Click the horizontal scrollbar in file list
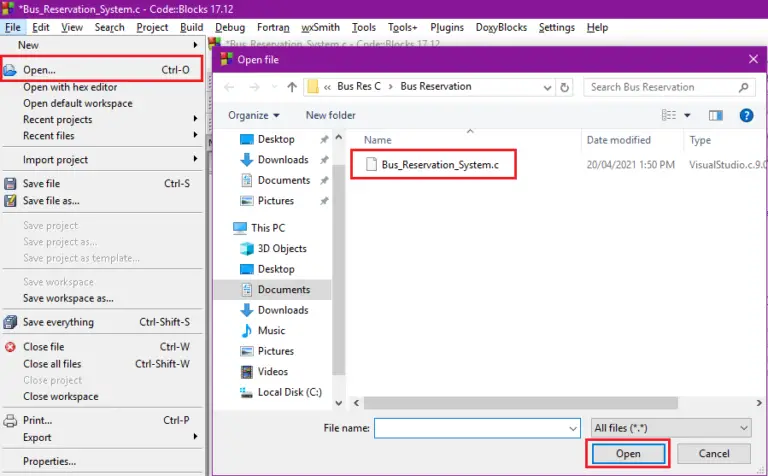The height and width of the screenshot is (476, 768). click(521, 403)
